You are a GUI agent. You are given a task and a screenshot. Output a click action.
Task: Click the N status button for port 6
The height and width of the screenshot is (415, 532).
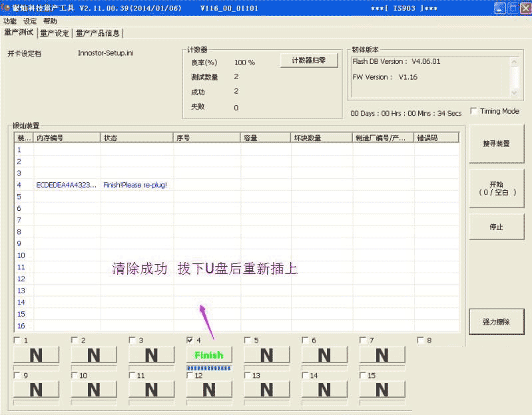325,355
